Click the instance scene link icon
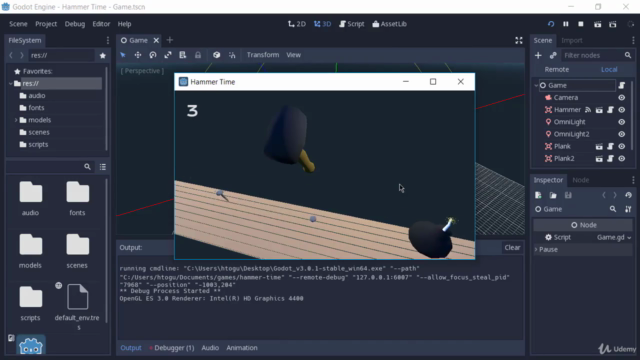 [x=553, y=55]
